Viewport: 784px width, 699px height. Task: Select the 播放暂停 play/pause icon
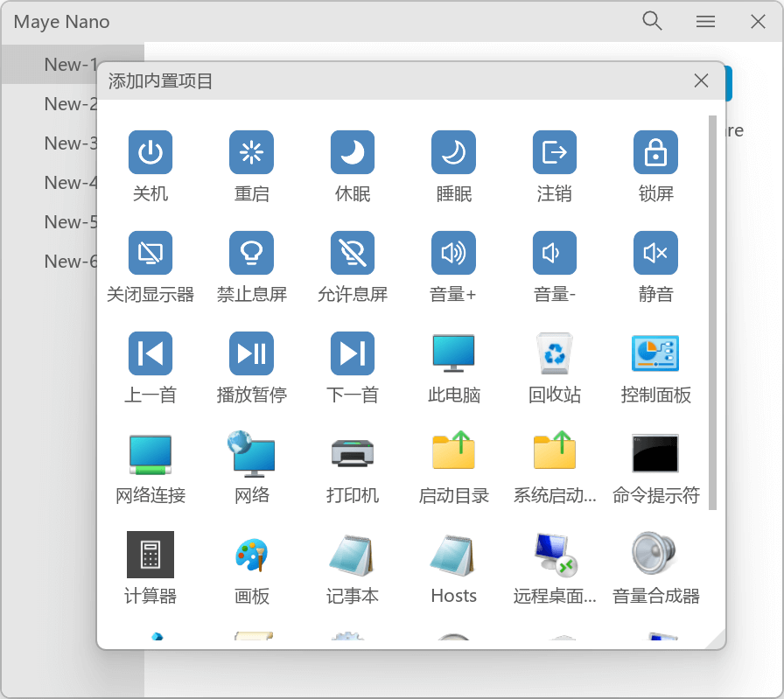[252, 353]
